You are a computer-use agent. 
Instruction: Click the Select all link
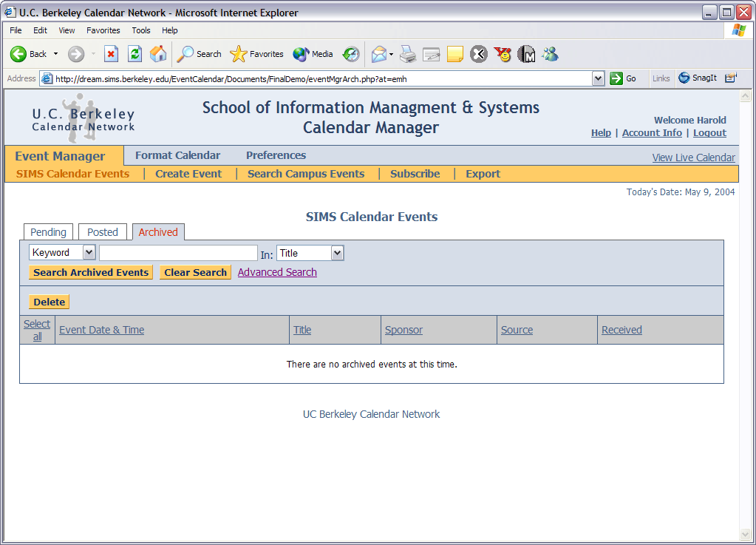click(x=37, y=330)
